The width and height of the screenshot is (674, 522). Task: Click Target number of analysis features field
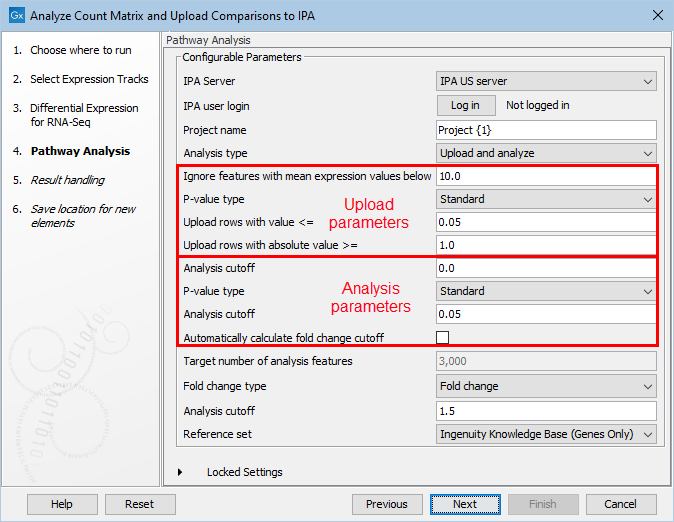[x=546, y=361]
